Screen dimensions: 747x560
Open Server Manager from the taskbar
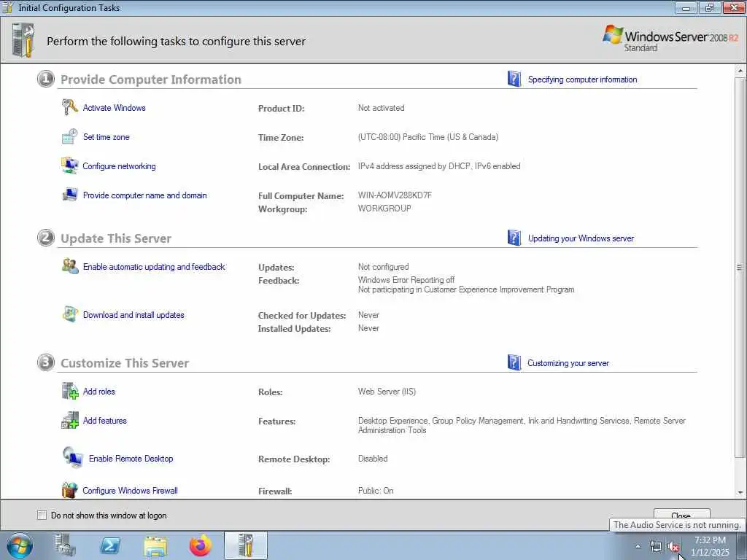[65, 545]
